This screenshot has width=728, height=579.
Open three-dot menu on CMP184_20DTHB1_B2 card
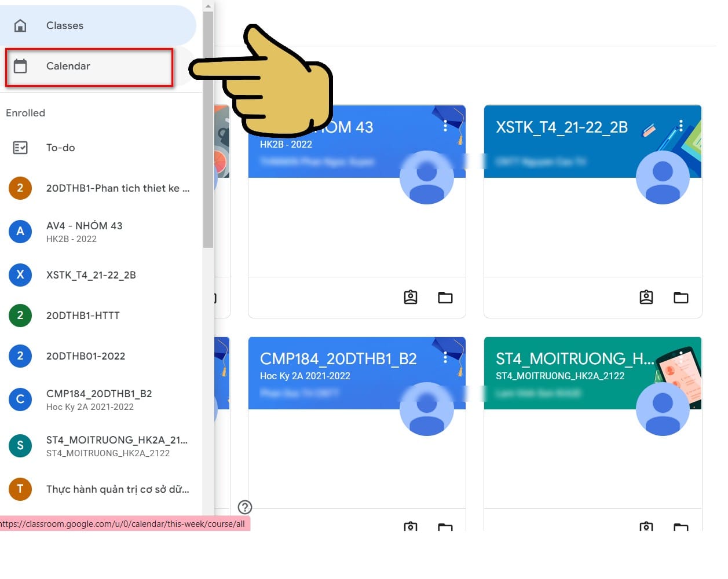coord(445,358)
